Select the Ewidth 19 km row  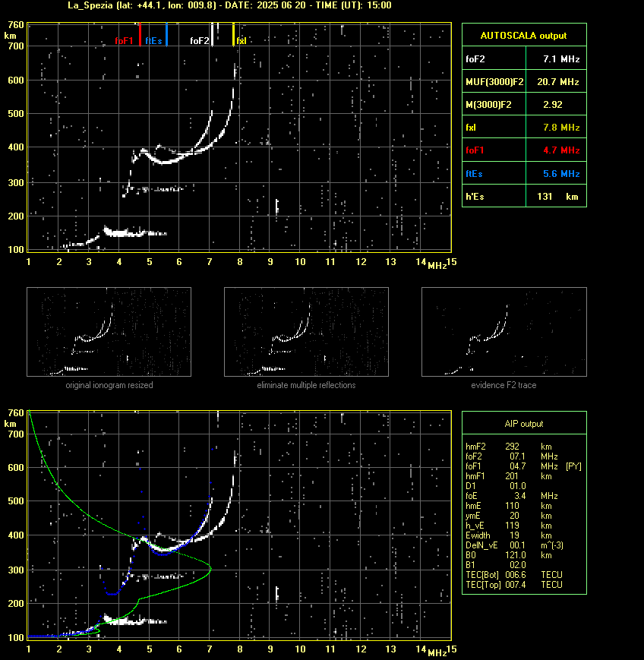(509, 535)
